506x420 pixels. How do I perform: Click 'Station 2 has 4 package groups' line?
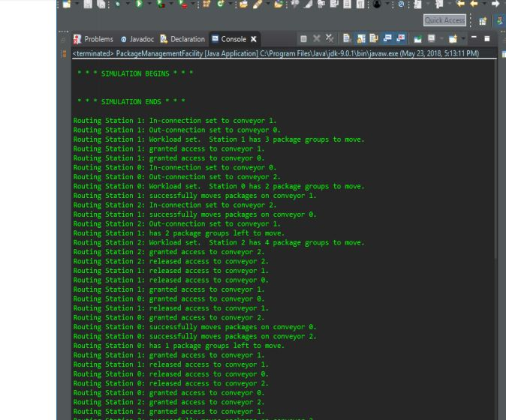(218, 242)
